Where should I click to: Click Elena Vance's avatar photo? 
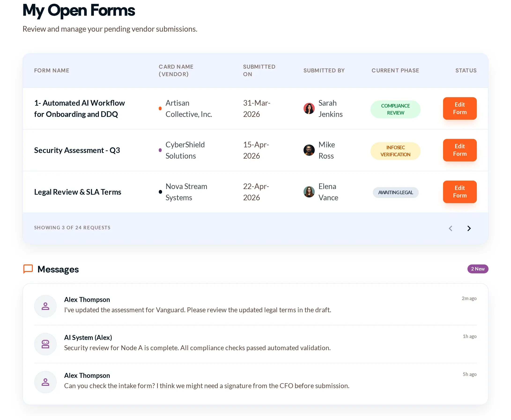(309, 192)
